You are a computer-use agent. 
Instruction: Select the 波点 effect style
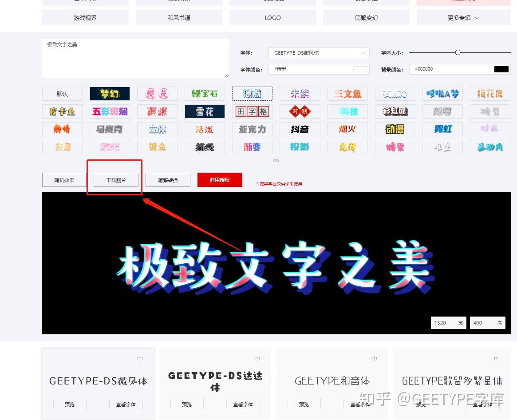252,94
